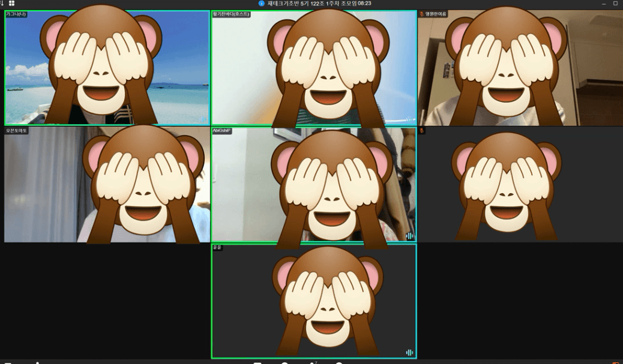Viewport: 623px width, 364px height.
Task: Maximize the meeting window
Action: click(x=615, y=3)
